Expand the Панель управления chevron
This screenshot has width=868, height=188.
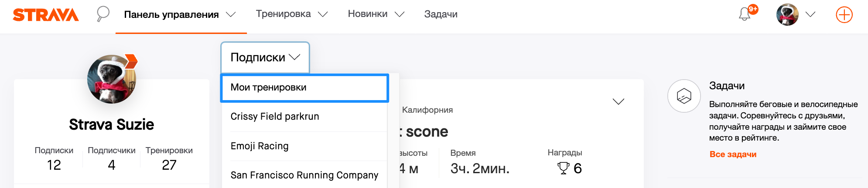coord(231,15)
